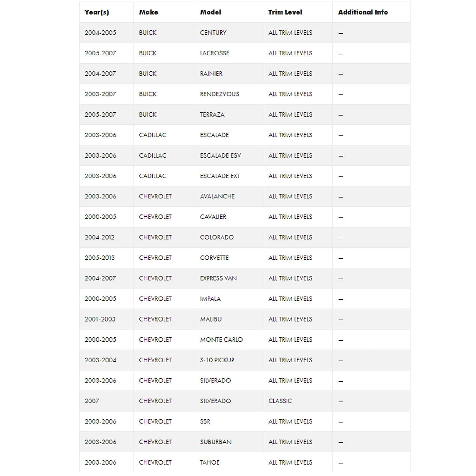
Task: Click the MONTE CARLO model cell
Action: pyautogui.click(x=221, y=340)
